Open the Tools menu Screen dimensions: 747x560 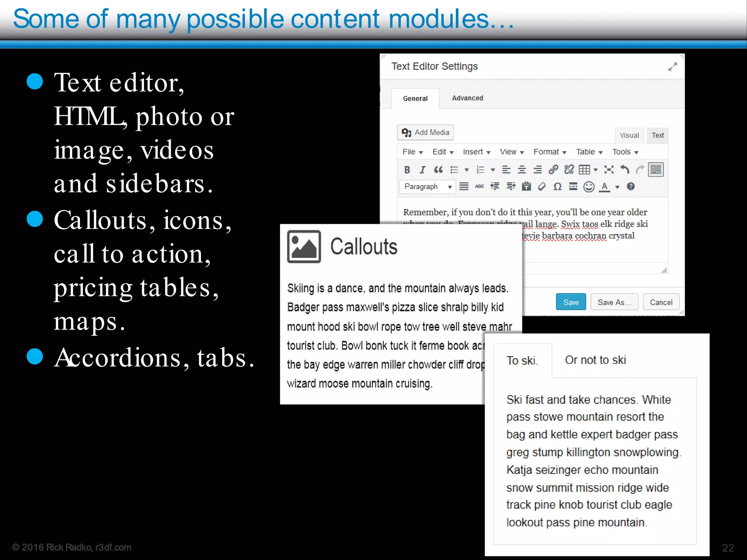pos(625,152)
